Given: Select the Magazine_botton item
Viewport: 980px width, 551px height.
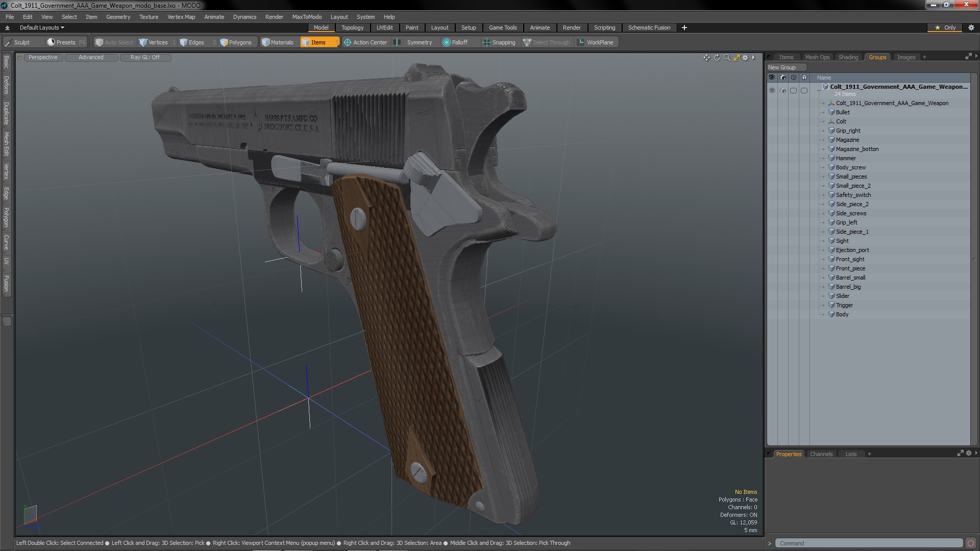Looking at the screenshot, I should (857, 149).
